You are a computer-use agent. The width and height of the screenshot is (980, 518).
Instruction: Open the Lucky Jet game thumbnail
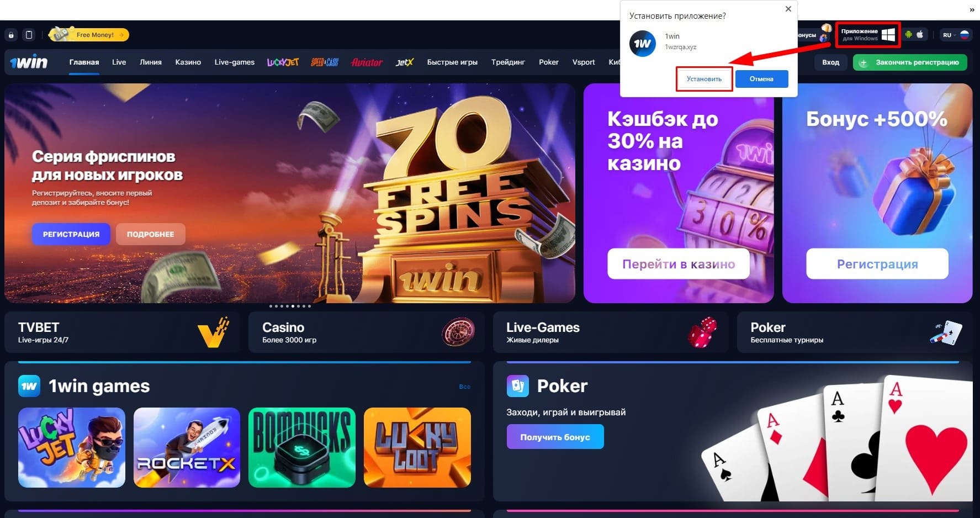coord(72,447)
